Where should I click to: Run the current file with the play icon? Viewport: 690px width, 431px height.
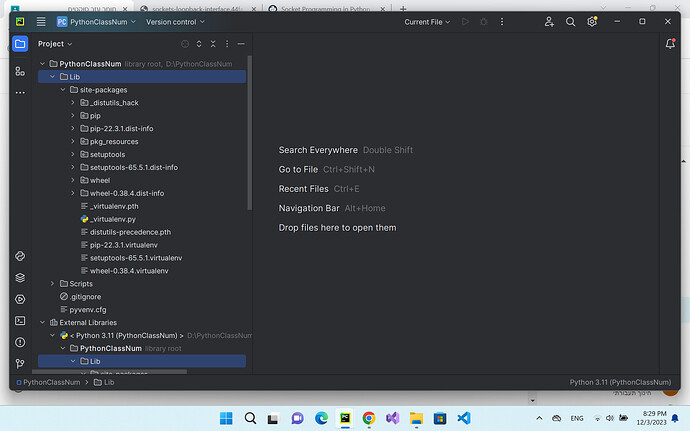(465, 22)
